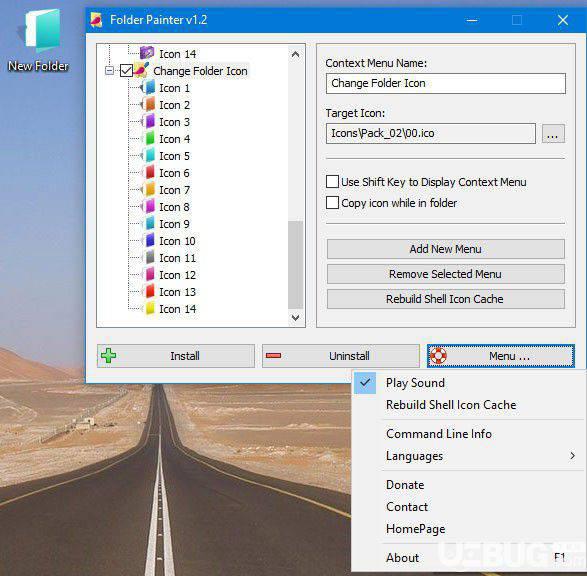Click the purple folder icon in the top Icon 14 row
587x576 pixels.
(147, 53)
